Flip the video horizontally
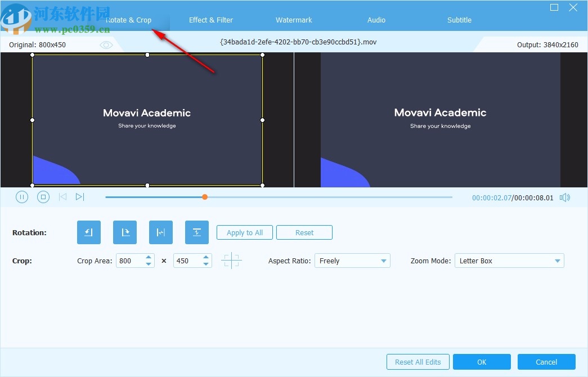This screenshot has width=588, height=377. click(161, 232)
